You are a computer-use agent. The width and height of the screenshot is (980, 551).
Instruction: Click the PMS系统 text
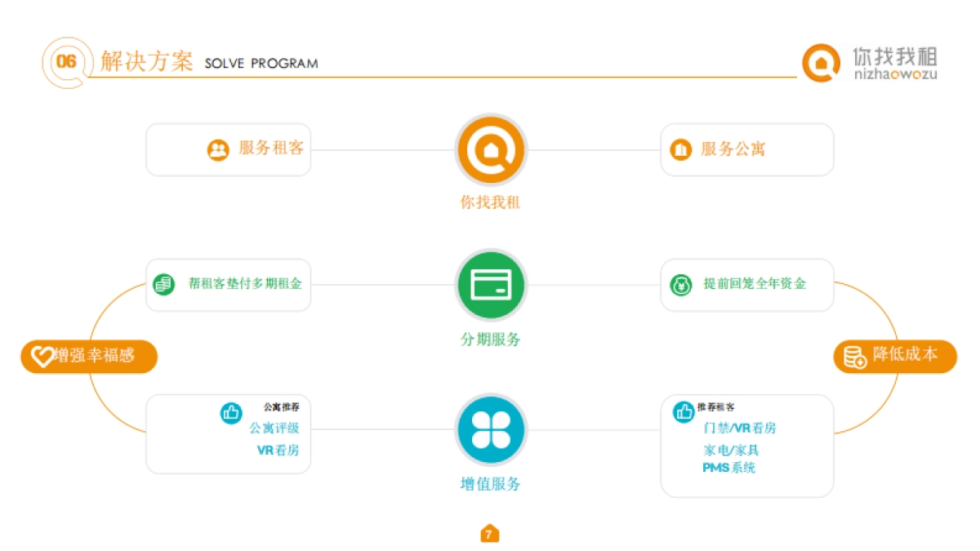[x=728, y=468]
